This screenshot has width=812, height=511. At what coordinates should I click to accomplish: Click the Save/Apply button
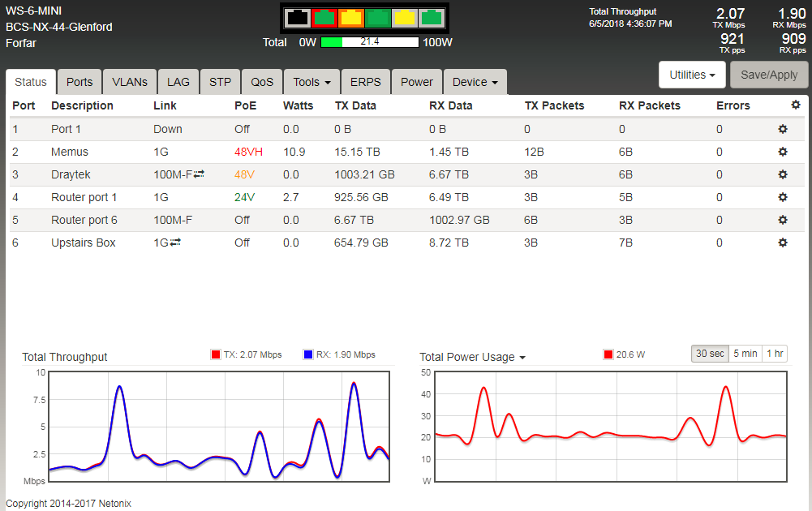pos(769,75)
